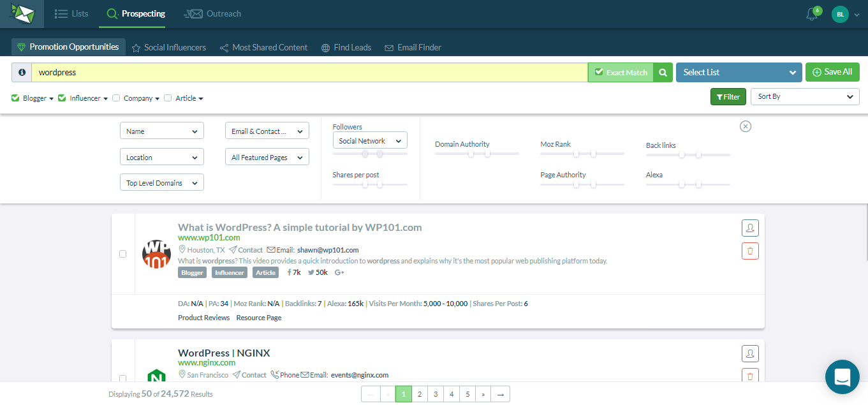Open the Find Leads tab
This screenshot has height=405, width=868.
coord(346,47)
